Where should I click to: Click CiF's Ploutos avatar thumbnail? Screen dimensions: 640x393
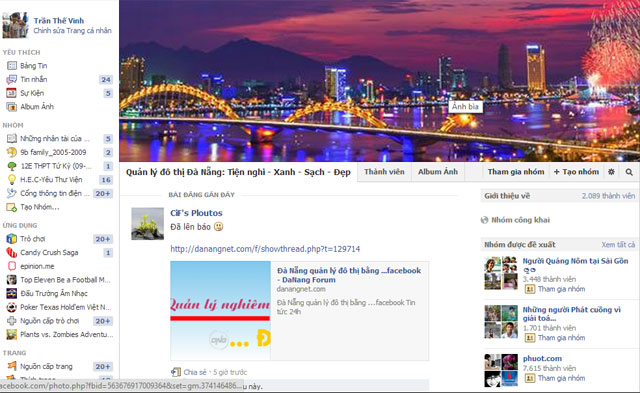click(147, 224)
